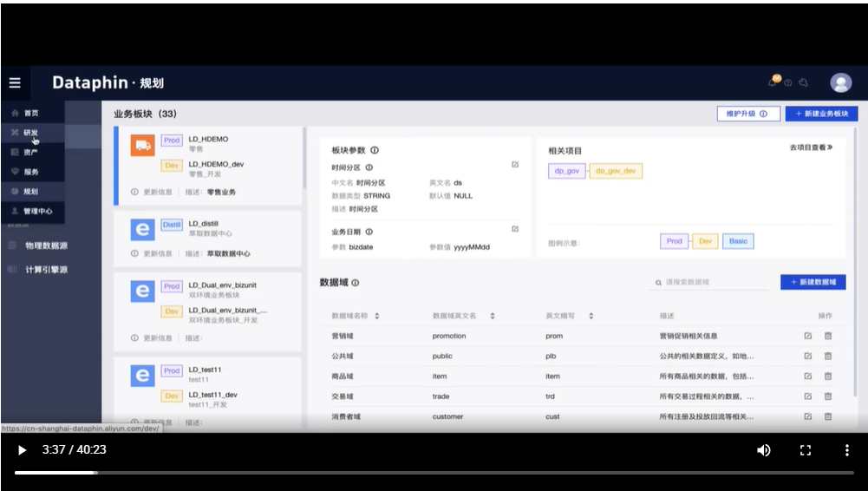This screenshot has width=868, height=491.
Task: Delete the promotion data domain row
Action: click(x=828, y=336)
